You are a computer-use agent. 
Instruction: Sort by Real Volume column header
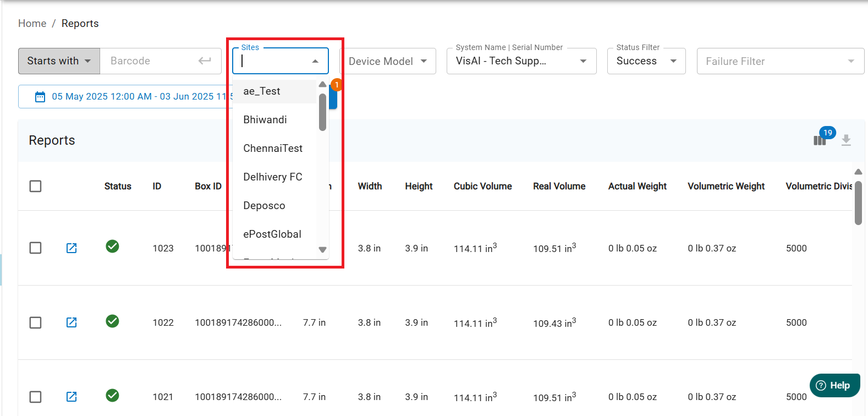(x=559, y=186)
